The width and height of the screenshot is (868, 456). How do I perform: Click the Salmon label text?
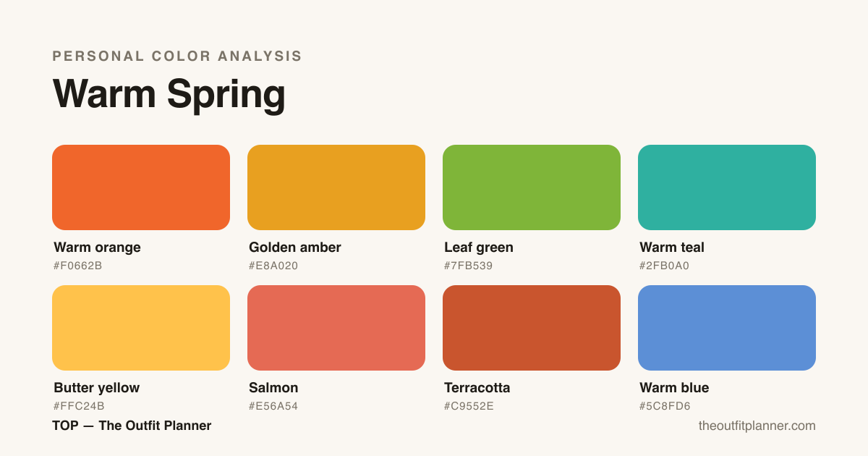tap(273, 388)
